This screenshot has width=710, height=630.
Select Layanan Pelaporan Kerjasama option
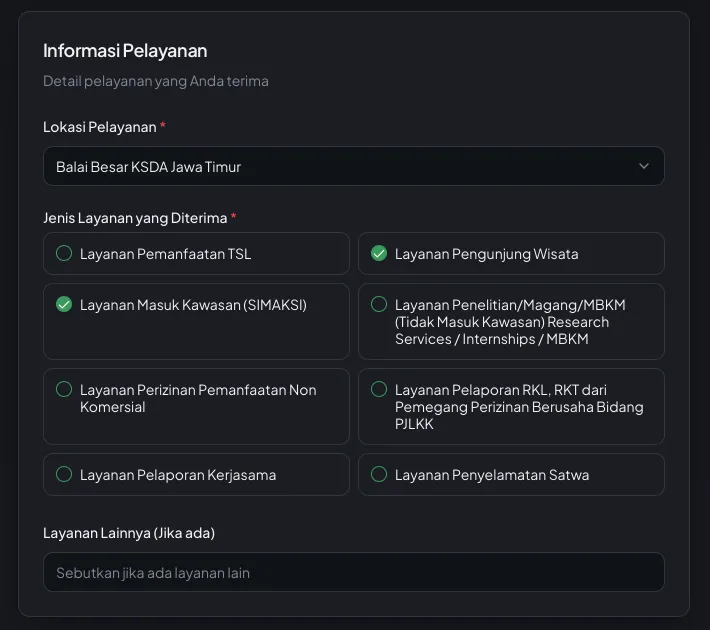pyautogui.click(x=196, y=475)
